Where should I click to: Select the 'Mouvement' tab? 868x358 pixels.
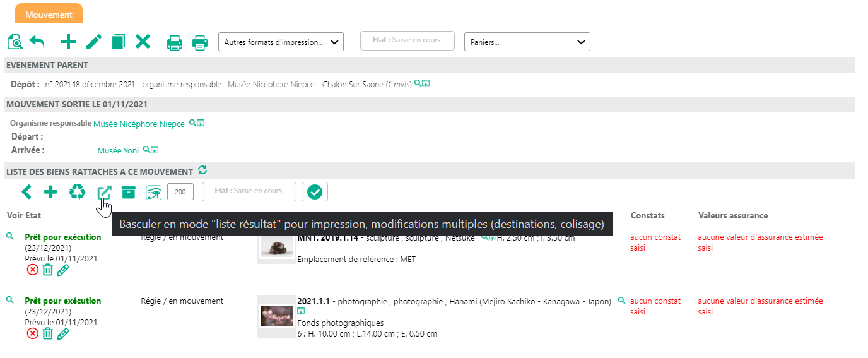click(49, 14)
